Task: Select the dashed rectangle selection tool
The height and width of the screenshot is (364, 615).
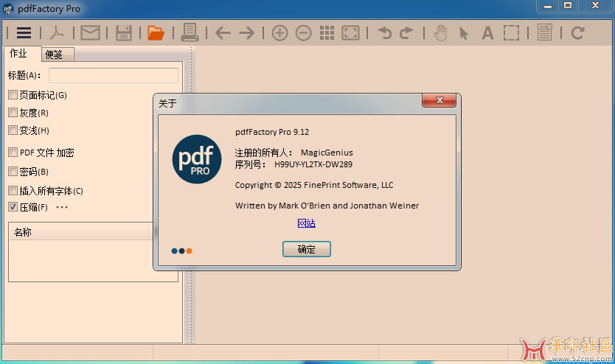Action: click(511, 33)
